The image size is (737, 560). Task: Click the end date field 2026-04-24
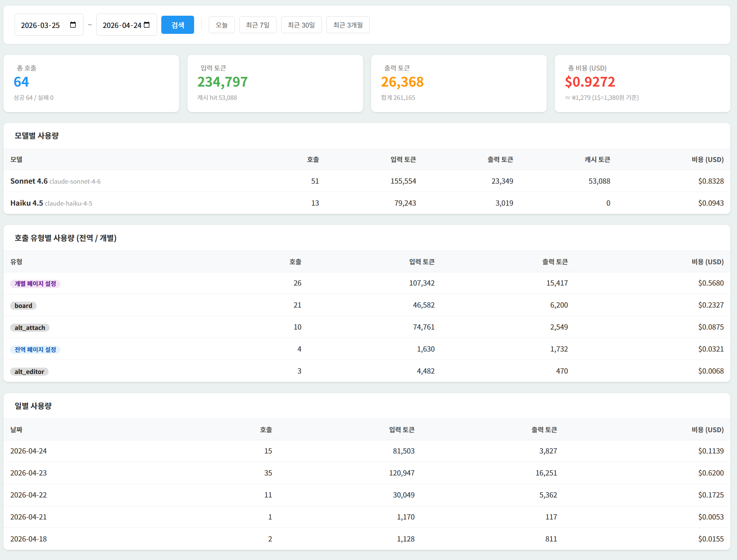coord(121,25)
